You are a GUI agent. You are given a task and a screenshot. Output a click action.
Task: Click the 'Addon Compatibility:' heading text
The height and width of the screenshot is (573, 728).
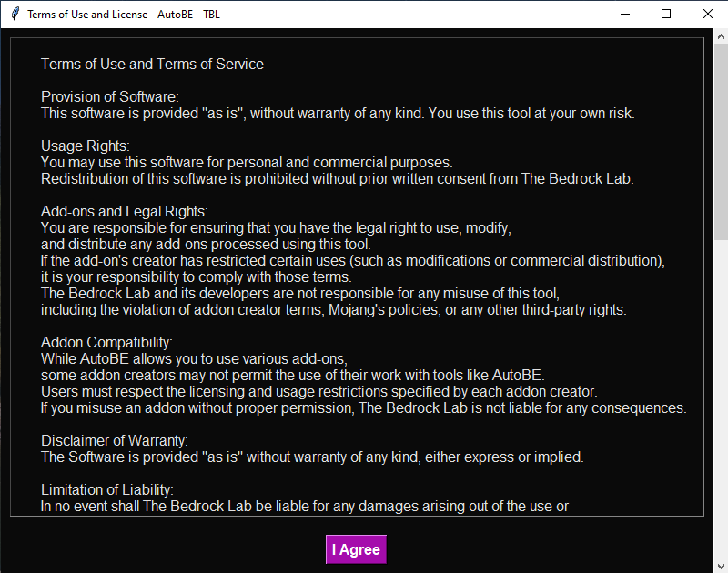(x=106, y=342)
